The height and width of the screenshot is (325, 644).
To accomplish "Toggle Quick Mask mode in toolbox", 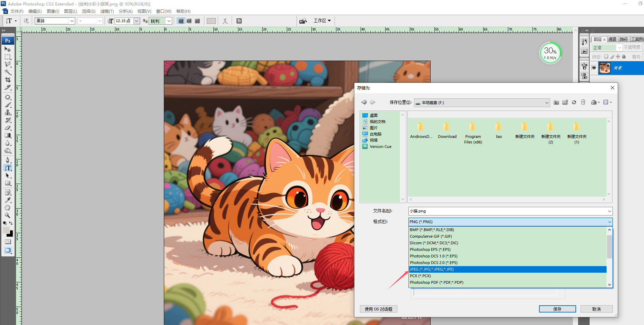I will pos(8,241).
